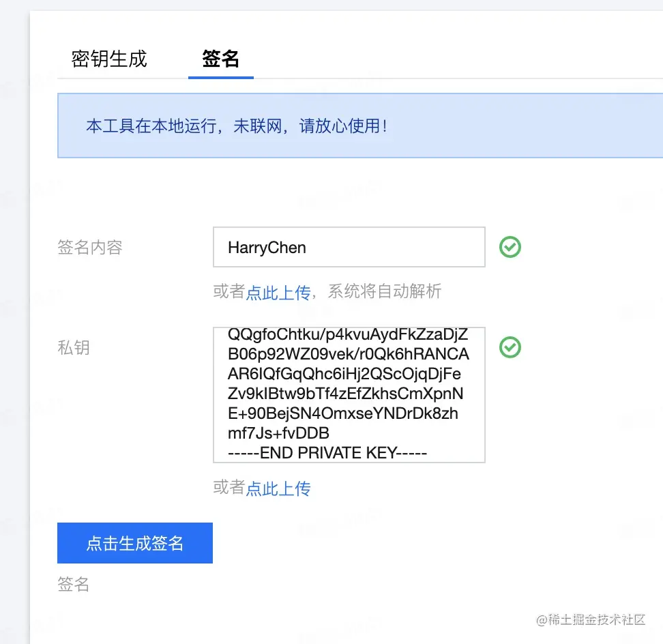The width and height of the screenshot is (663, 644).
Task: Click the END PRIVATE KEY line
Action: (327, 453)
